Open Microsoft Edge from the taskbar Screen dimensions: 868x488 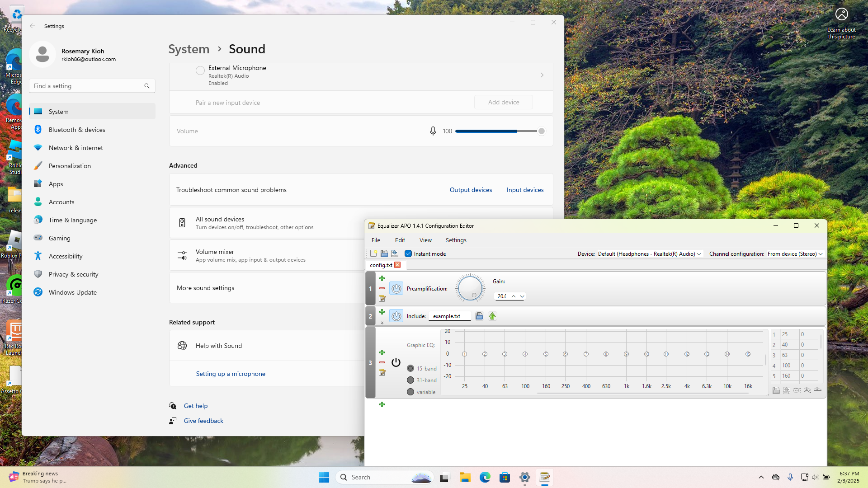point(485,477)
